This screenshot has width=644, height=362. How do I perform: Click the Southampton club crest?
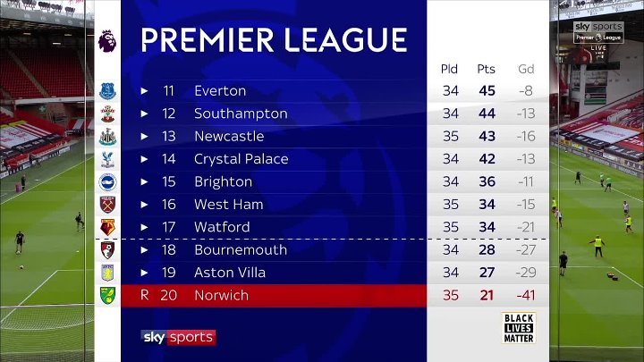point(107,114)
